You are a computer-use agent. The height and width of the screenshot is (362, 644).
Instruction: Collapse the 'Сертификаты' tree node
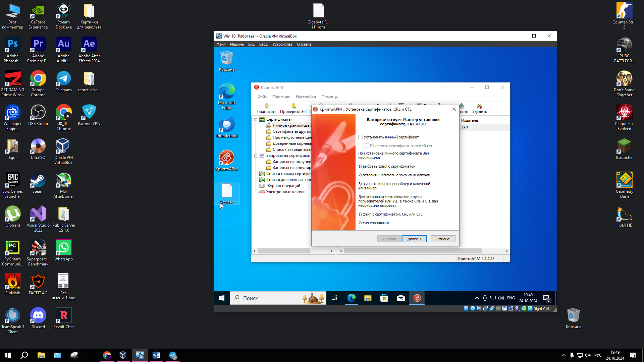256,120
